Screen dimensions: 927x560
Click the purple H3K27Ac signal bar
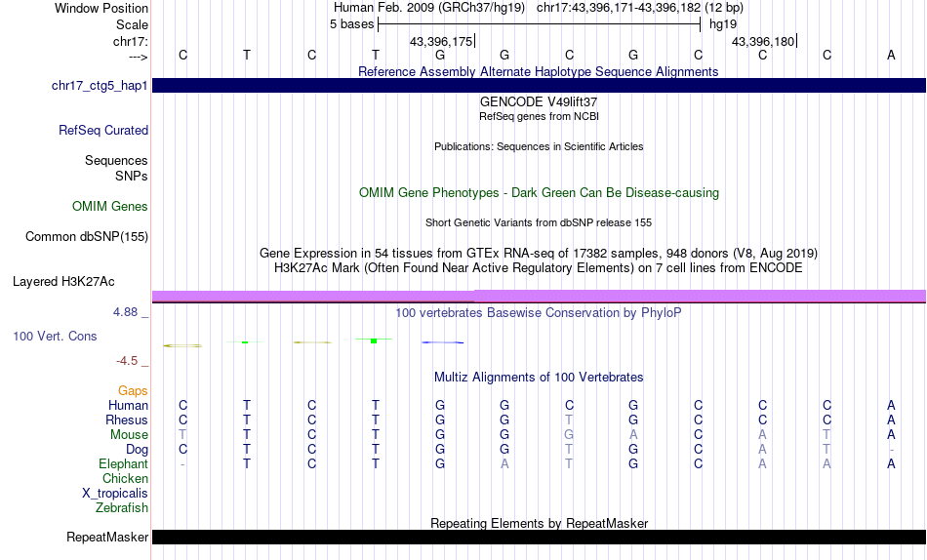tap(539, 297)
